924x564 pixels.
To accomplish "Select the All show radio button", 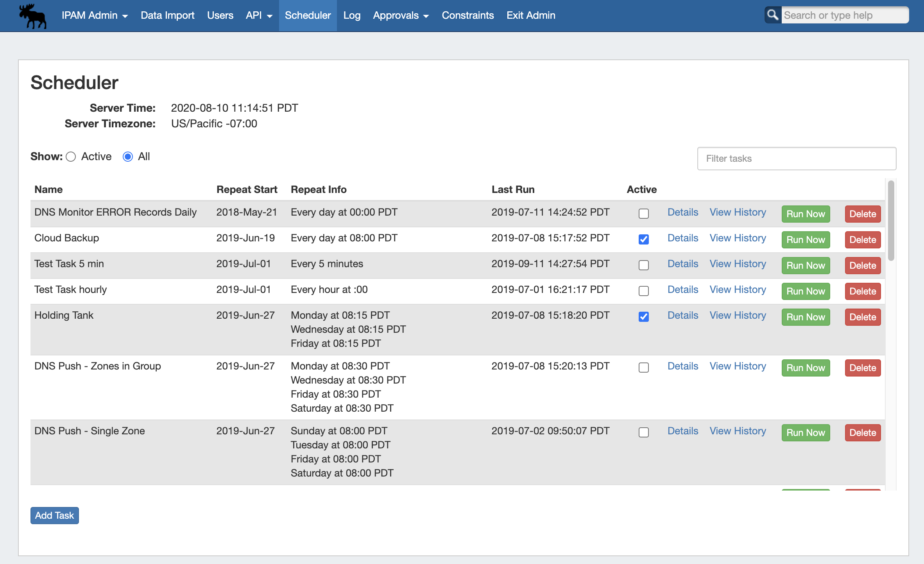I will tap(128, 157).
